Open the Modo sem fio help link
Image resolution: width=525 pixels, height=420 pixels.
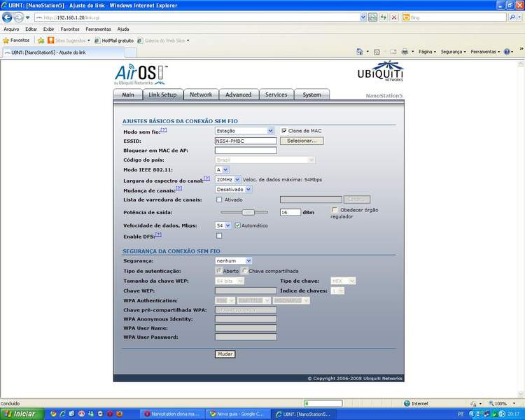click(x=163, y=129)
